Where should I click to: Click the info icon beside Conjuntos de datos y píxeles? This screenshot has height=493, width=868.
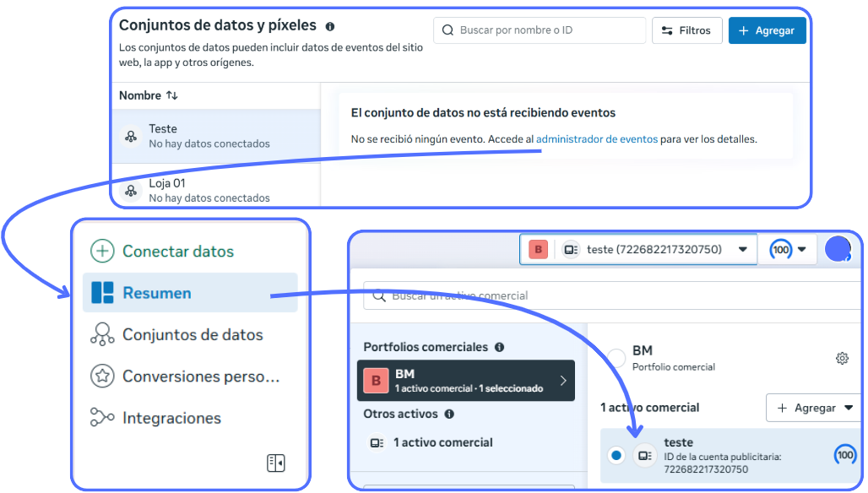[329, 27]
